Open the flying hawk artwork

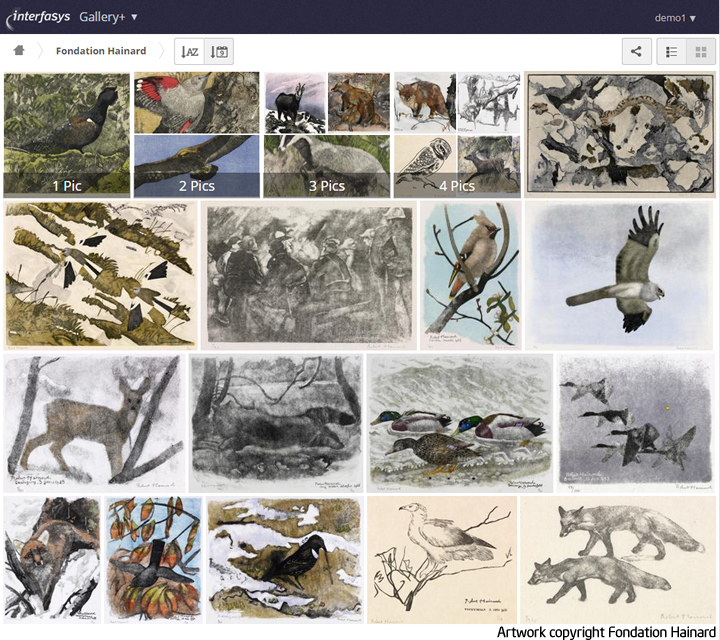(620, 275)
